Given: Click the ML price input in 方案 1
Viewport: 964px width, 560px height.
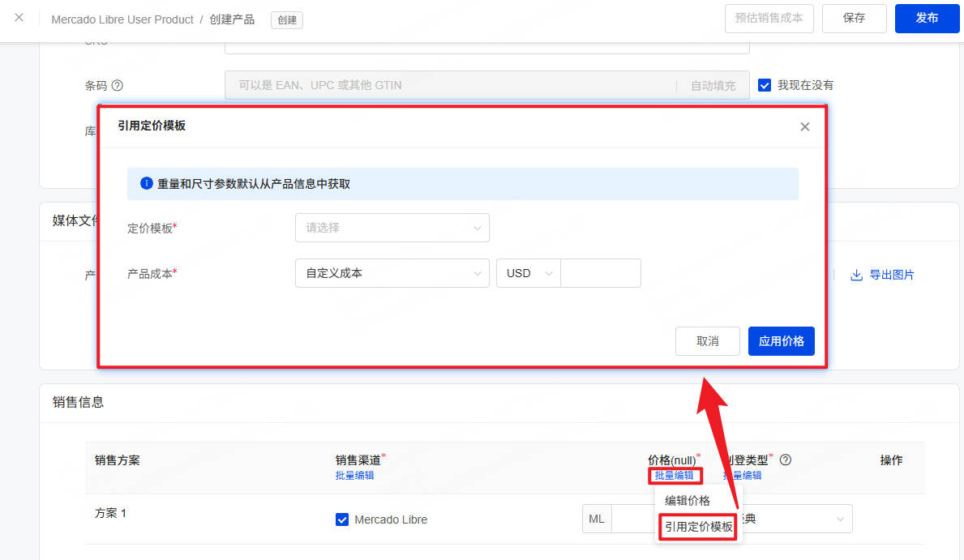Looking at the screenshot, I should pos(633,519).
